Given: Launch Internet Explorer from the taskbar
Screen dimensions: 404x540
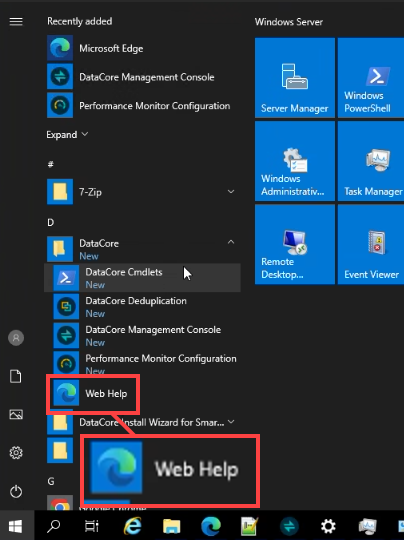Looking at the screenshot, I should click(x=133, y=526).
